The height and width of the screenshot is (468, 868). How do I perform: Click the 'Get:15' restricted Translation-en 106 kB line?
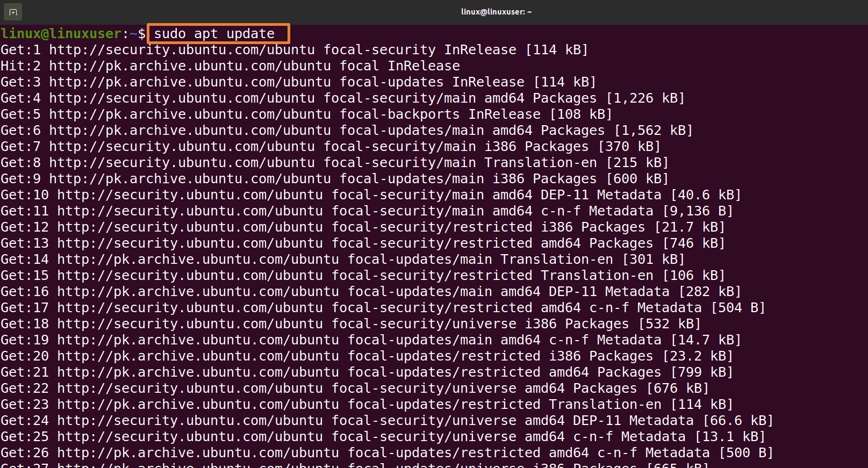pos(363,276)
